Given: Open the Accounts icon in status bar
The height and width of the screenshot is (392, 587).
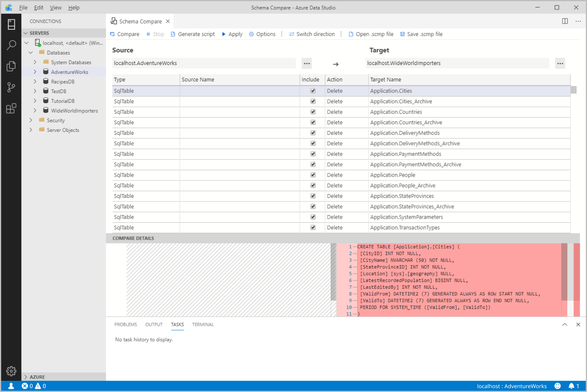Looking at the screenshot, I should [x=11, y=386].
